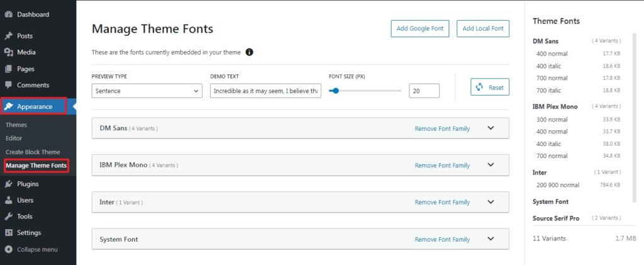
Task: Click DM Sans heading in Theme Fonts
Action: click(545, 41)
